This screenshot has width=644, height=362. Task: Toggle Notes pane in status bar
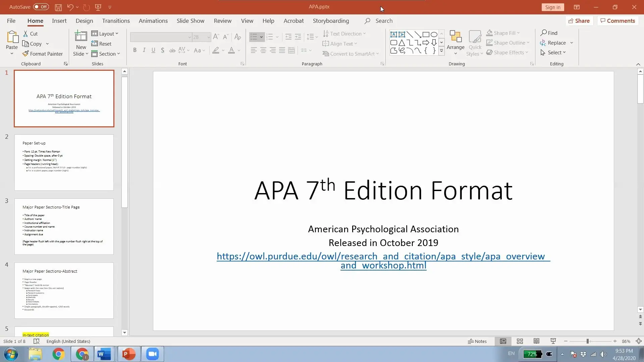point(477,341)
